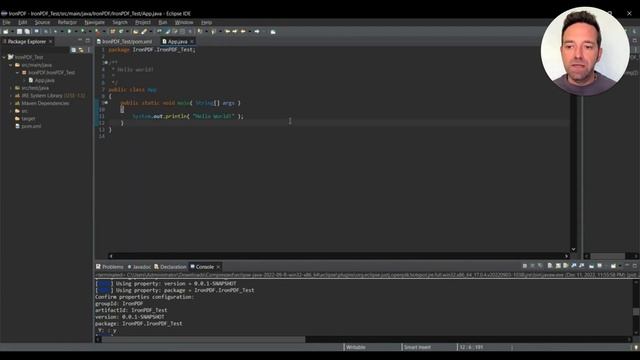Collapse the src/main/java folder
The image size is (640, 360).
[x=11, y=65]
